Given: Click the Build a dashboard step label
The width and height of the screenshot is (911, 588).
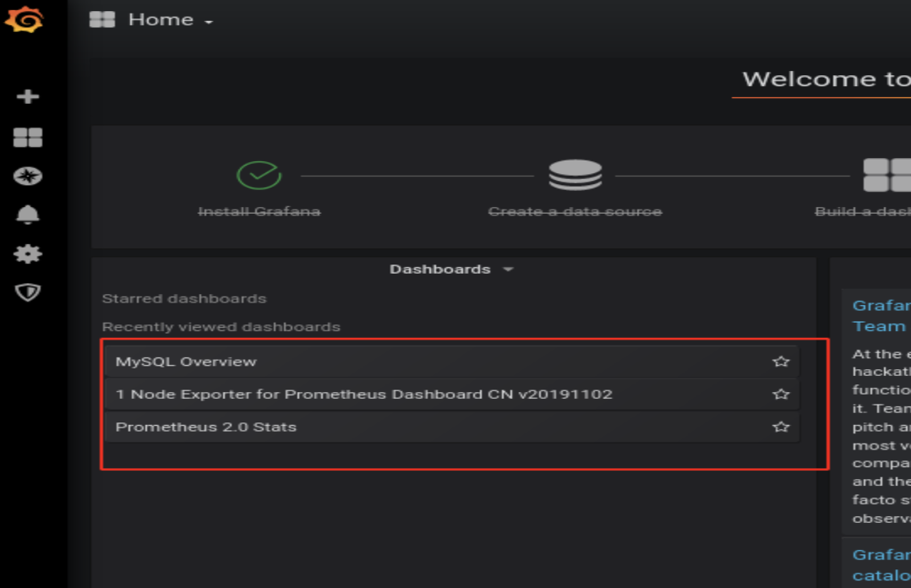Looking at the screenshot, I should point(863,211).
